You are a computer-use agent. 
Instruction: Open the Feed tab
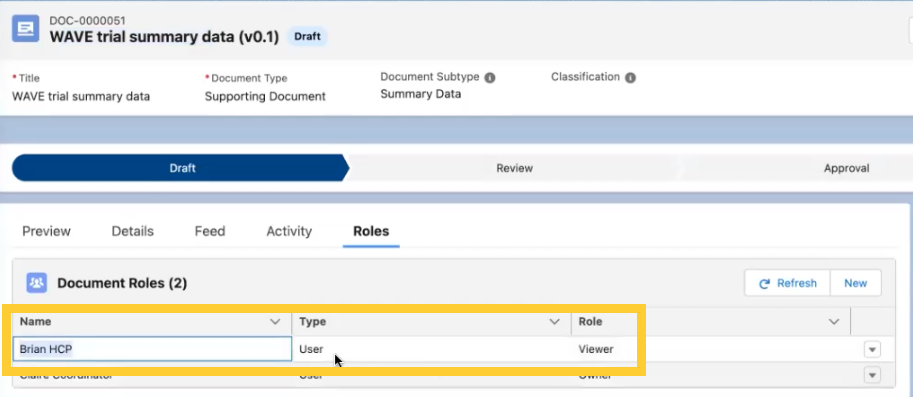pos(210,231)
